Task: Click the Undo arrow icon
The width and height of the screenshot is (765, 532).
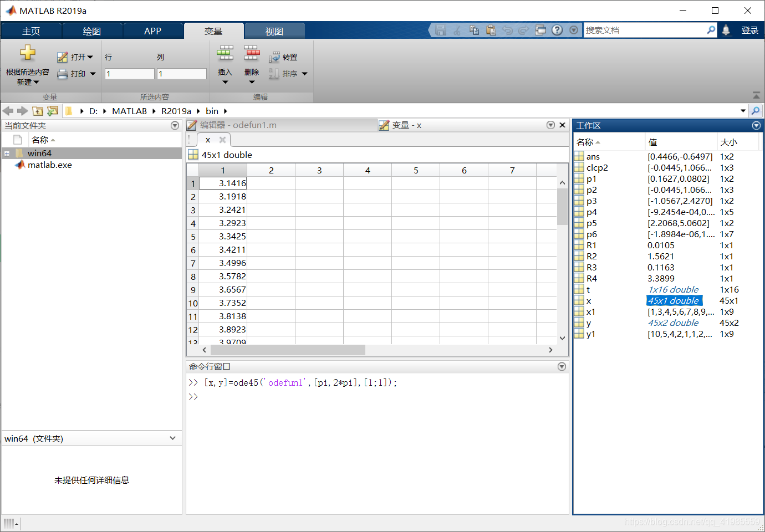Action: (x=507, y=30)
